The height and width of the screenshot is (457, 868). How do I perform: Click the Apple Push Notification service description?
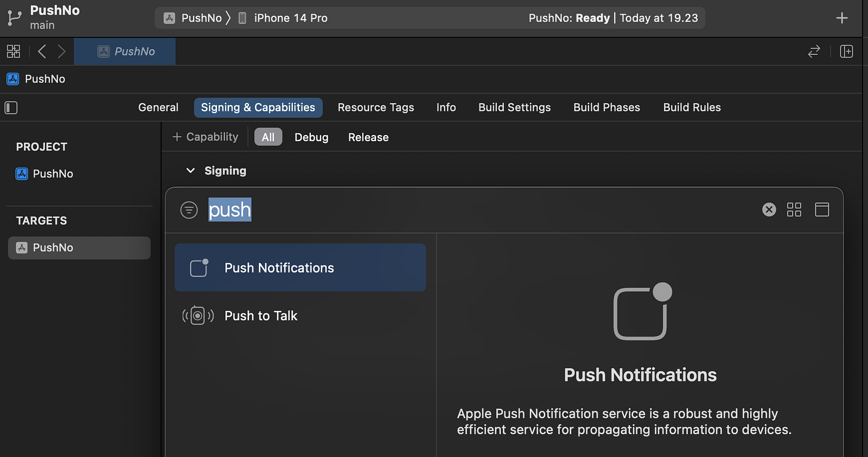coord(624,422)
